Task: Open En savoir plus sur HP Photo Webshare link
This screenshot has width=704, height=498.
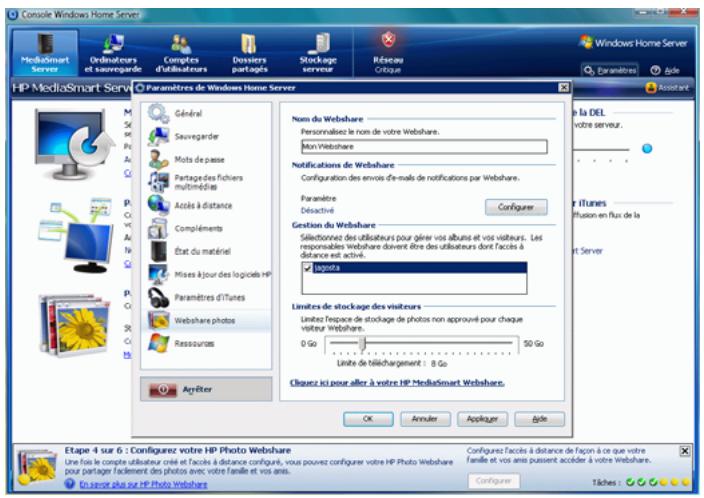Action: tap(143, 485)
